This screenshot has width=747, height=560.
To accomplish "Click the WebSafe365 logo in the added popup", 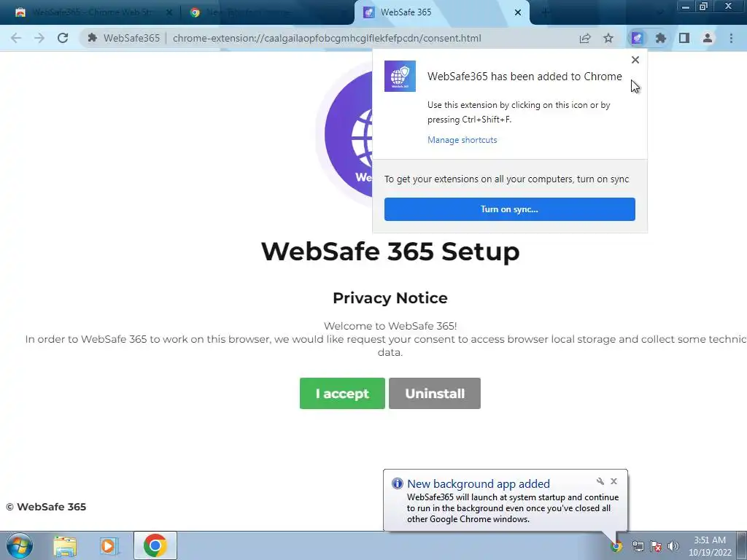I will (x=400, y=76).
